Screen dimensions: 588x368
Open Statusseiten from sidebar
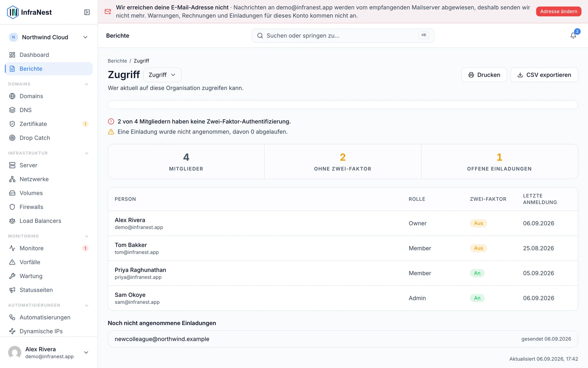pyautogui.click(x=49, y=290)
